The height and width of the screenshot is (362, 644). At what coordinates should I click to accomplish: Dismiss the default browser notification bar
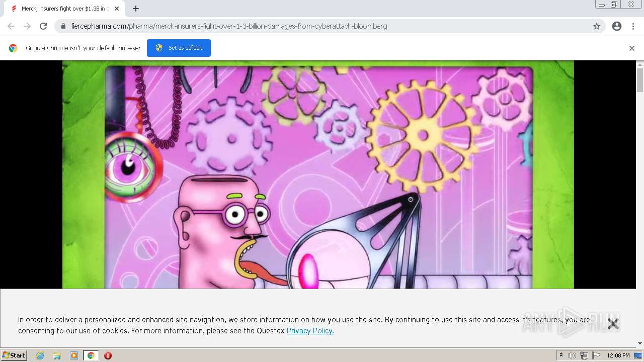(632, 48)
